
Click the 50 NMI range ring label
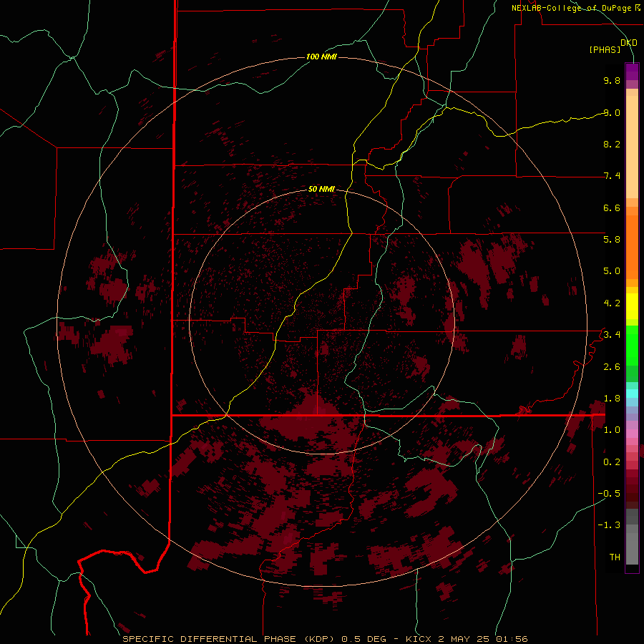pos(321,189)
